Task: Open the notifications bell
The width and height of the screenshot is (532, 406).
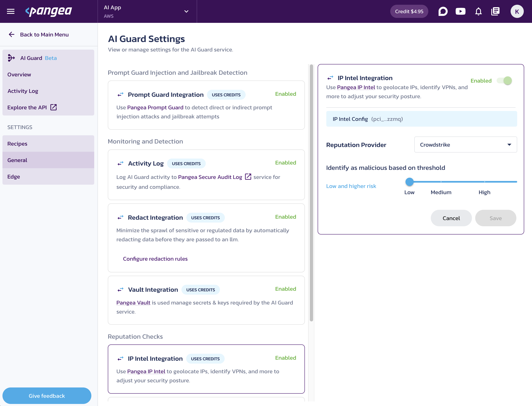Action: pyautogui.click(x=478, y=11)
